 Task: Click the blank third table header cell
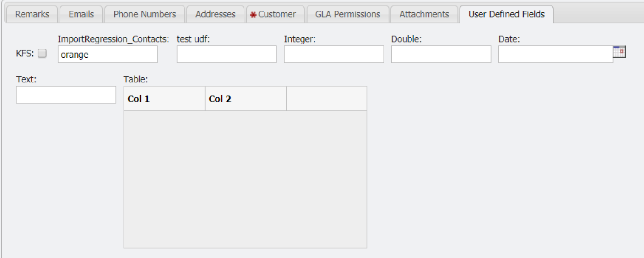(326, 99)
